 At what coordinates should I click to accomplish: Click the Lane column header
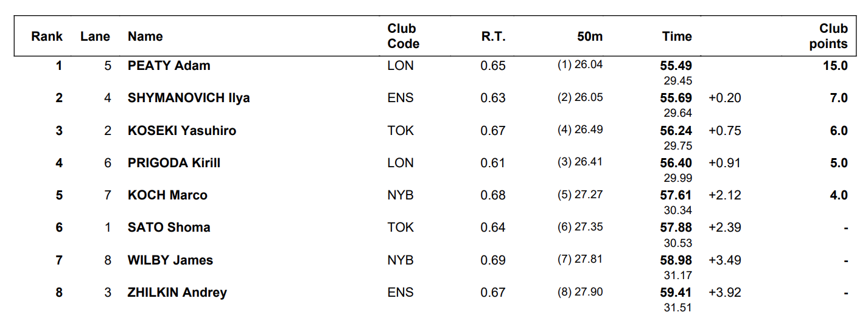[95, 36]
